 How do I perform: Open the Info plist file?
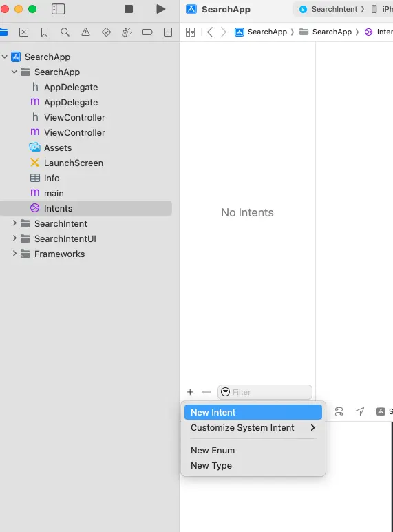point(45,178)
